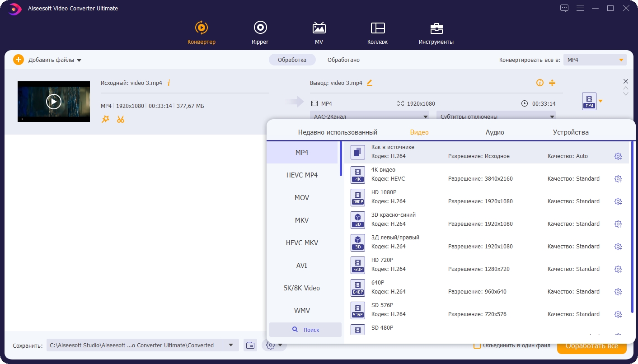Click the format list vertical scrollbar

coord(632,226)
